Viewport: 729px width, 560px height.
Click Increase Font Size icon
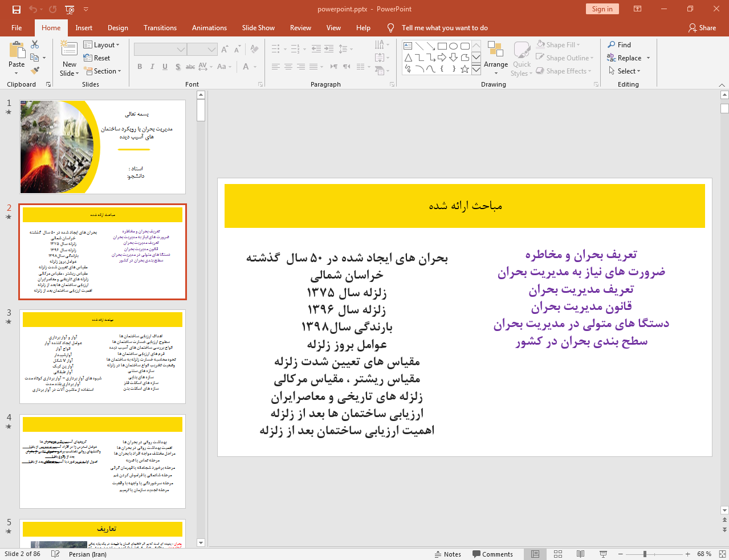coord(225,50)
